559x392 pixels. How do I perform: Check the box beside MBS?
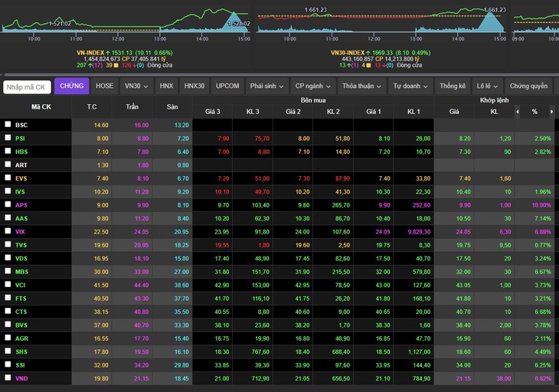(x=8, y=271)
